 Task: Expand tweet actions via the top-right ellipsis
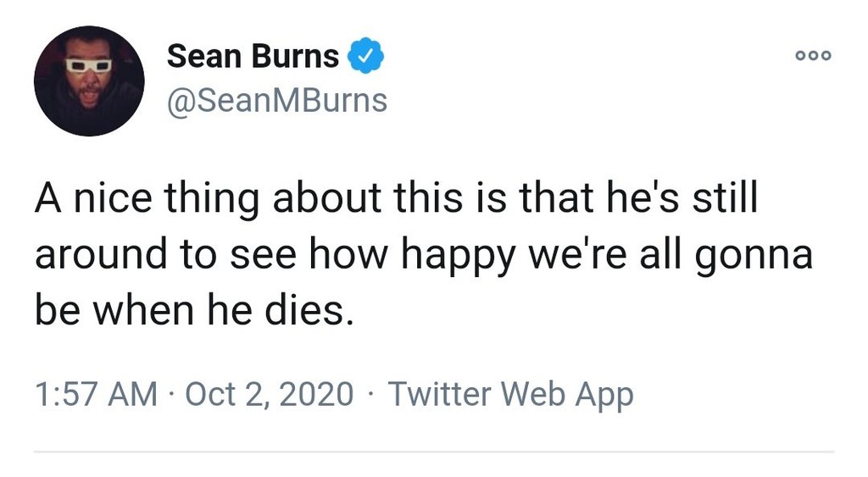pos(814,56)
